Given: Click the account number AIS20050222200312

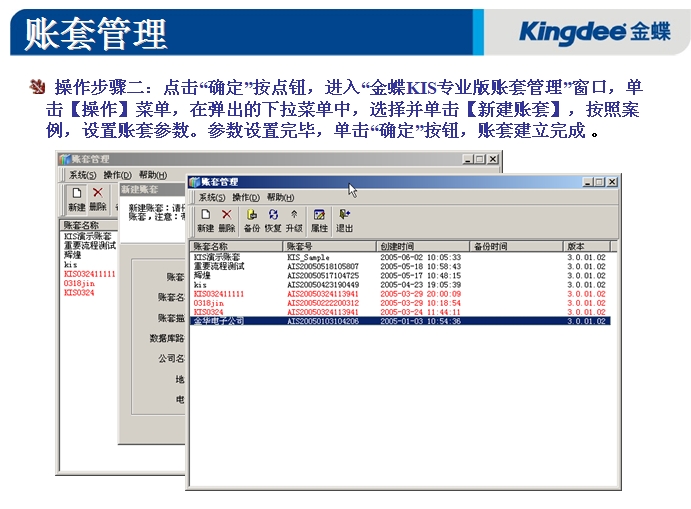Looking at the screenshot, I should point(323,303).
